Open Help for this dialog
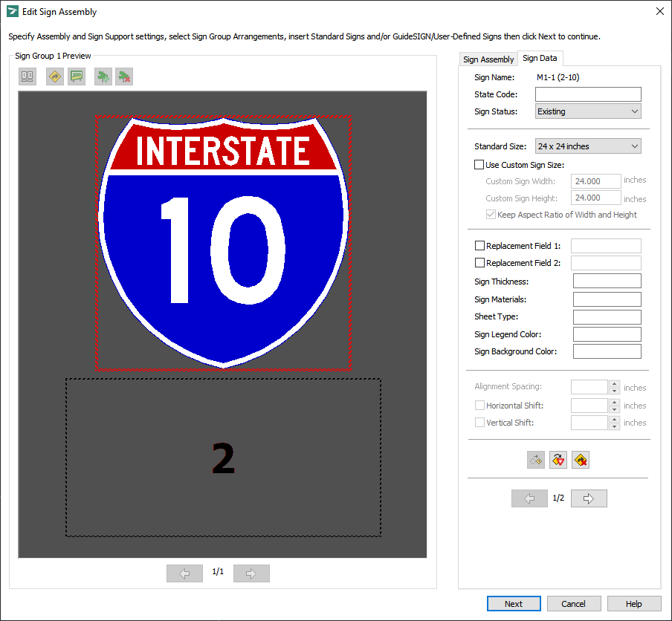 pyautogui.click(x=634, y=604)
